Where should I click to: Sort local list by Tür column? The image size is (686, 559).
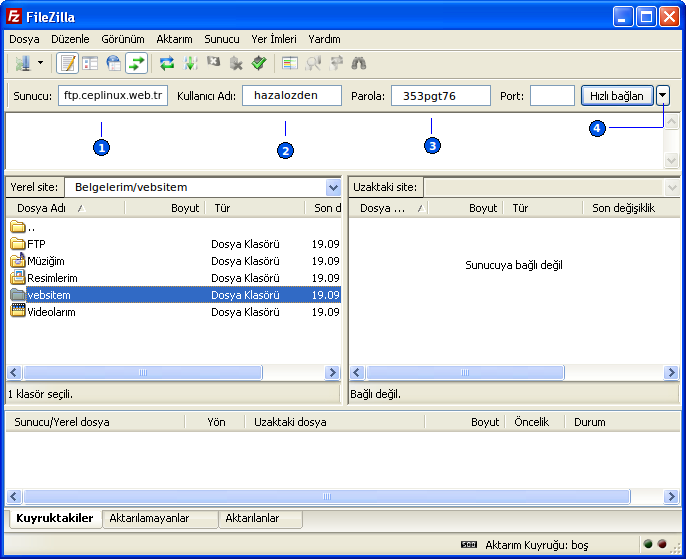pos(255,208)
